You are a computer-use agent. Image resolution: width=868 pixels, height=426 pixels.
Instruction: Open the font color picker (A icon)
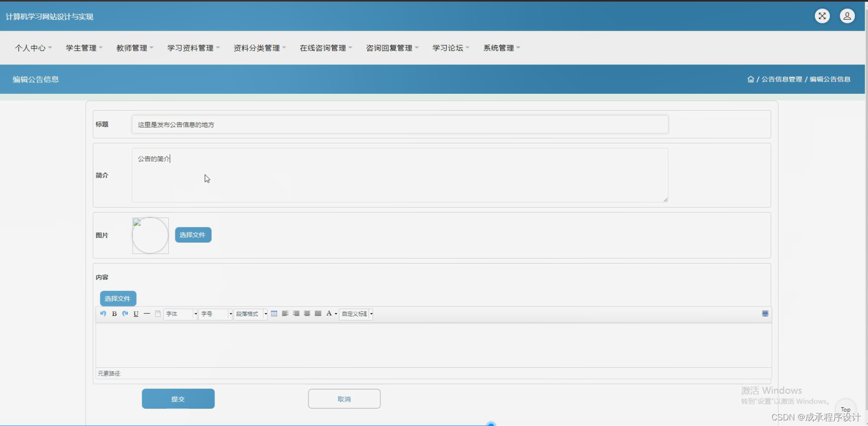pyautogui.click(x=329, y=314)
